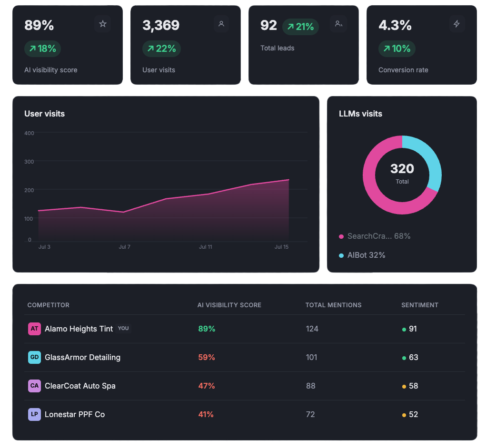Click the Total leads label
This screenshot has height=448, width=486.
click(278, 48)
